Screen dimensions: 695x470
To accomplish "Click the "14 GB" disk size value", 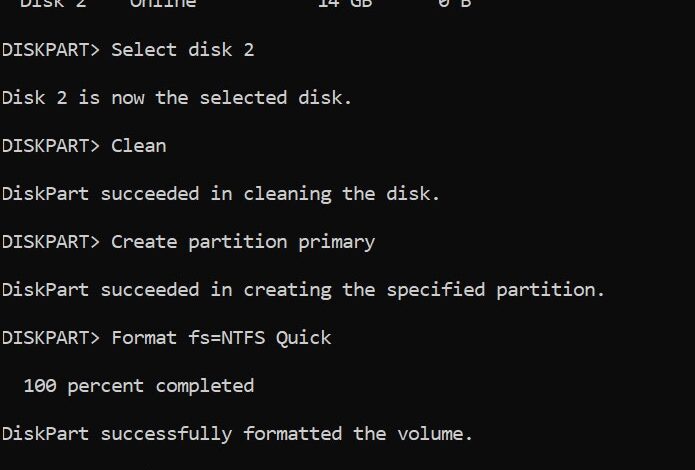I will [336, 3].
